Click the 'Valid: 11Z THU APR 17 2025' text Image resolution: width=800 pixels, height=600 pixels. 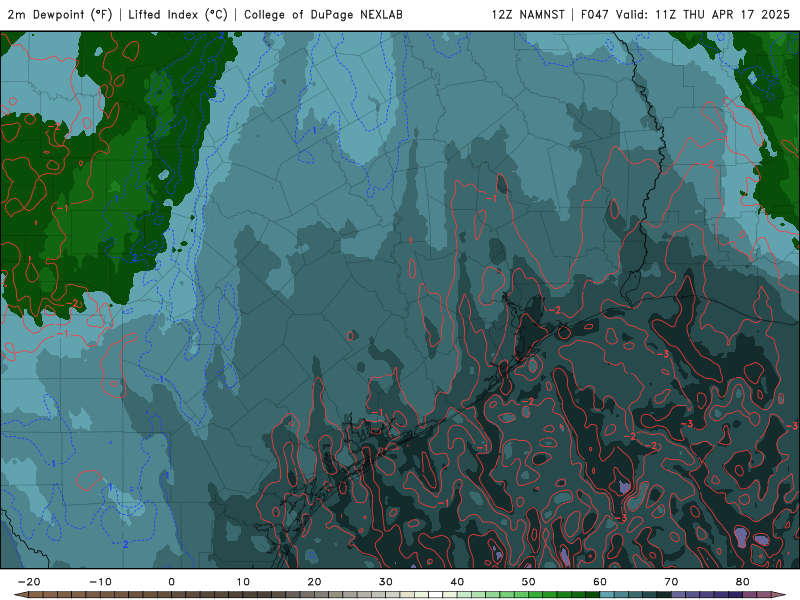coord(703,14)
